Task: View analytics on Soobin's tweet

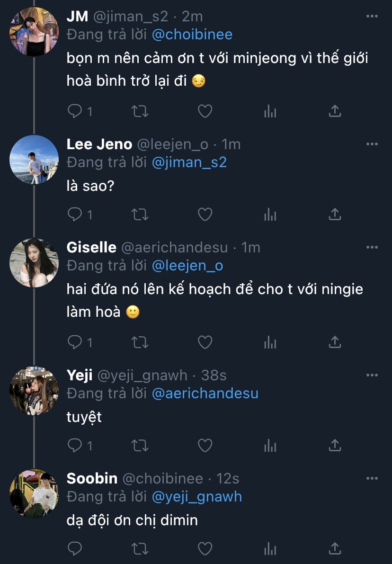Action: [x=270, y=549]
